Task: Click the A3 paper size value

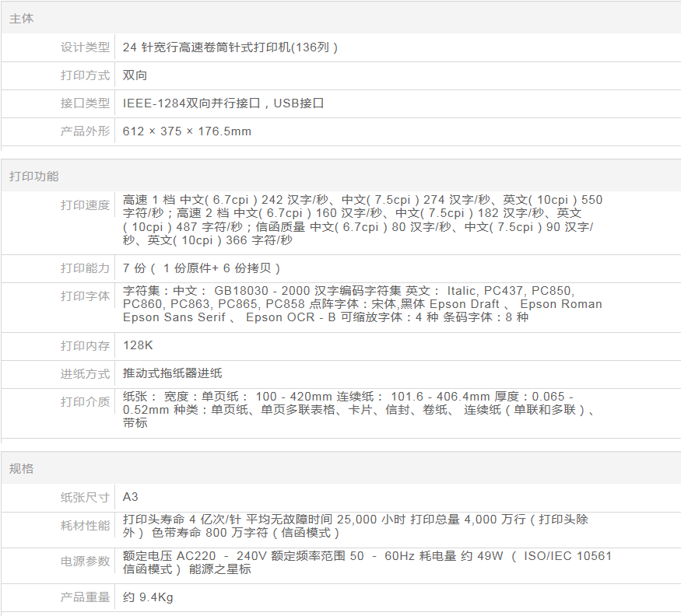Action: coord(131,497)
